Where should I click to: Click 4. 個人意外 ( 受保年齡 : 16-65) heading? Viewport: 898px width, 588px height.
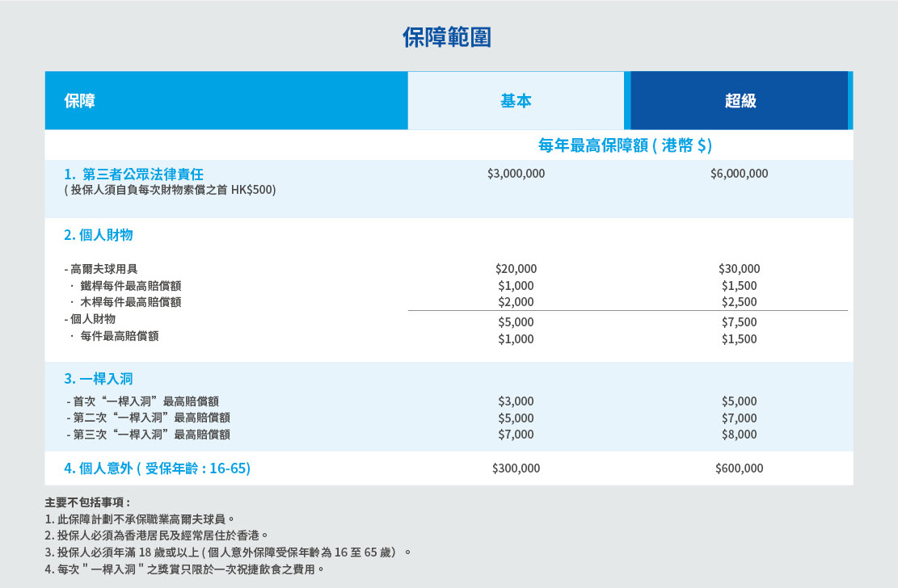tap(158, 468)
